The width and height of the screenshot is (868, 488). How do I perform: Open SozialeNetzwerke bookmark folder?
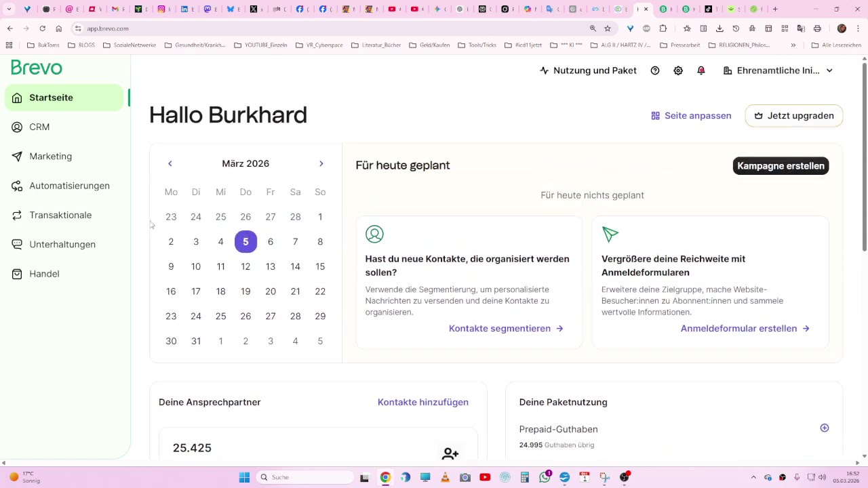coord(130,45)
